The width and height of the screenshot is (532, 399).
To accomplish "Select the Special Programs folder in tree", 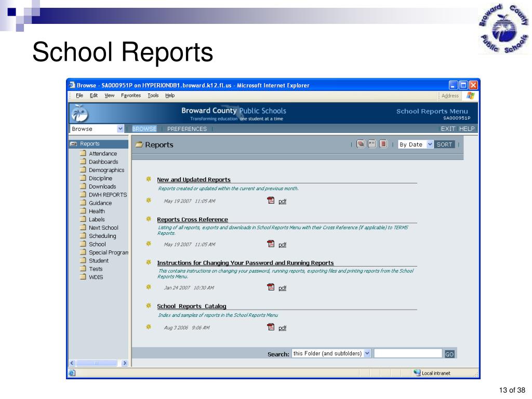I will click(108, 252).
